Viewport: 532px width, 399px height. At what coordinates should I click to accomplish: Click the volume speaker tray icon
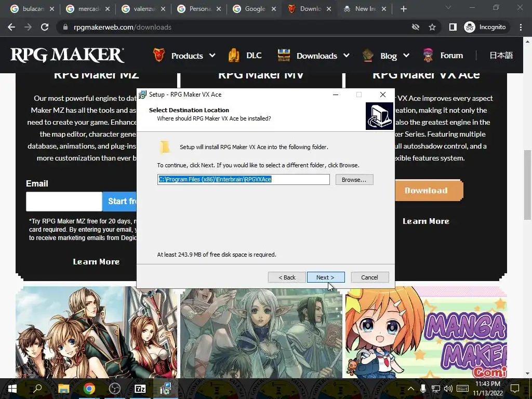448,389
